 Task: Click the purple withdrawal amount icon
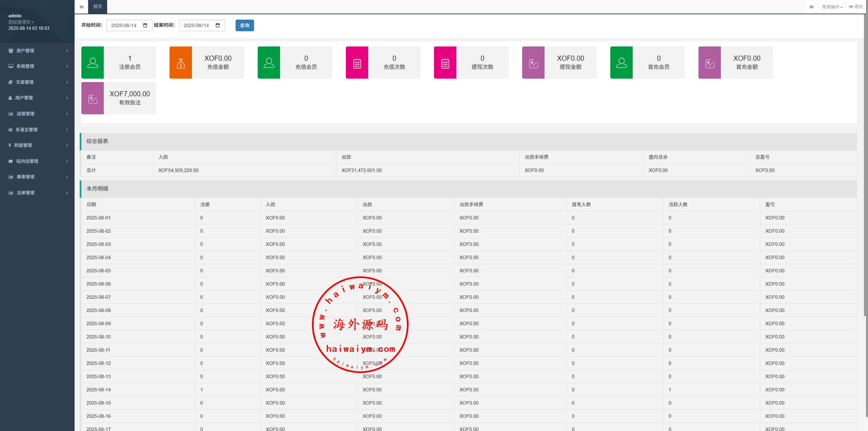click(533, 63)
